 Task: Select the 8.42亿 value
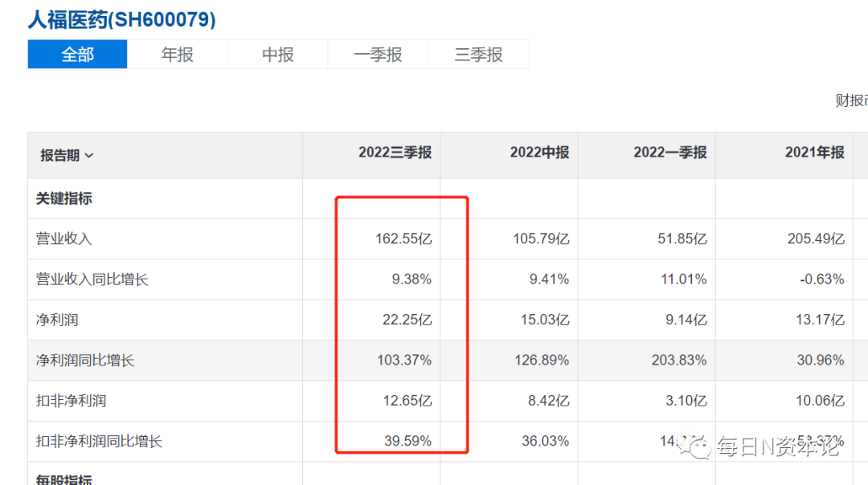point(548,401)
